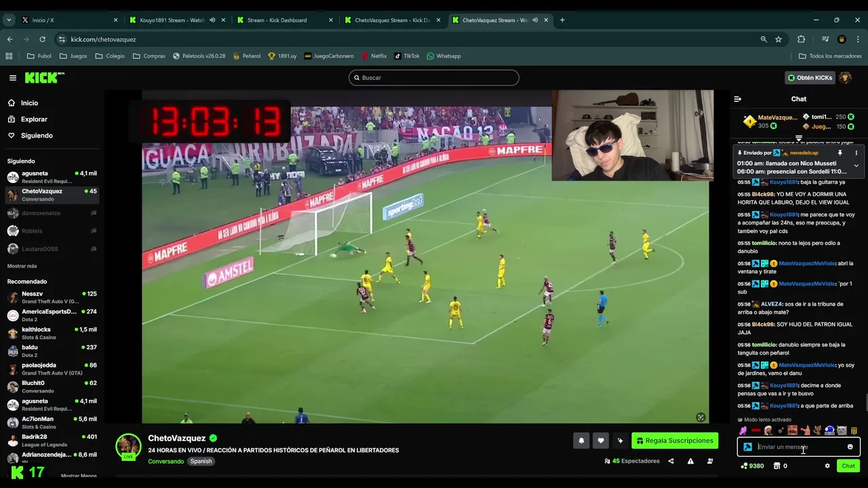The height and width of the screenshot is (488, 868).
Task: Expand the gift leaderboard handle
Action: tap(799, 138)
